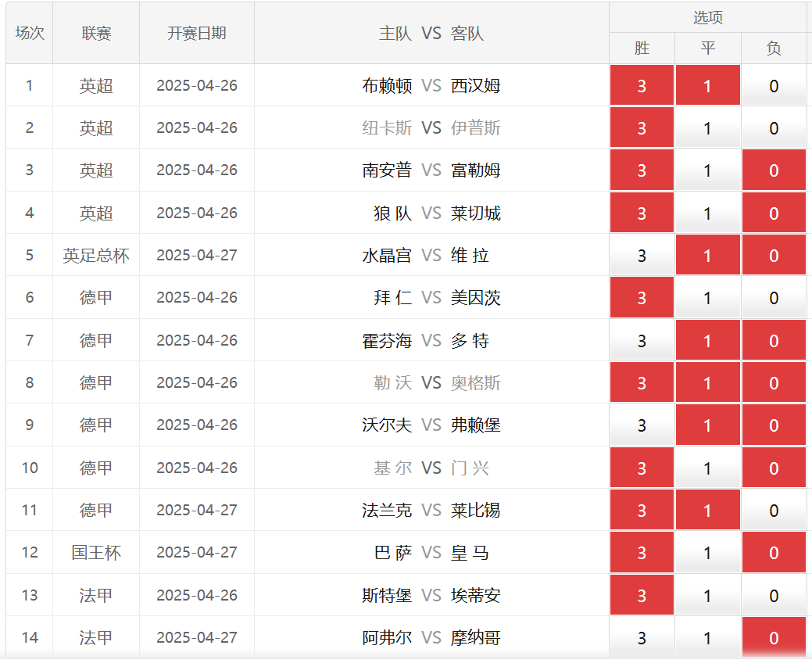Screen dimensions: 812x667
Task: Select draw (1) for 纽卡斯 vs 伊普斯
Action: 707,128
